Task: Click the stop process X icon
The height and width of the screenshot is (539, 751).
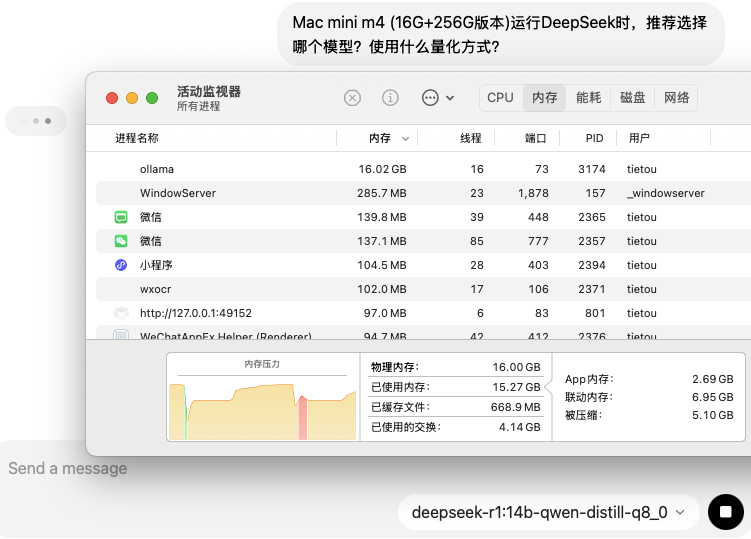Action: point(352,98)
